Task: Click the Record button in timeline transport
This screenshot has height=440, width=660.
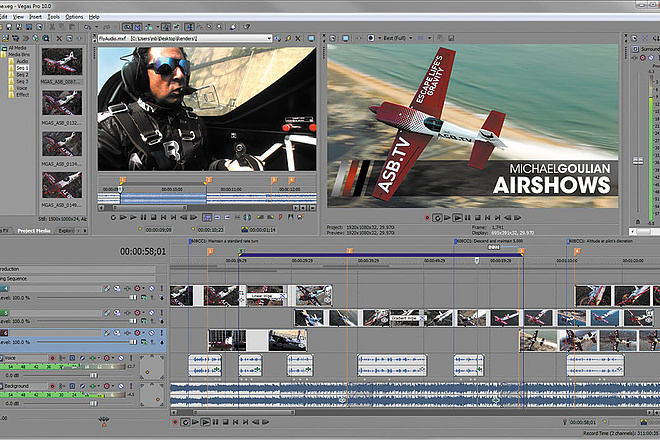Action: (175, 422)
